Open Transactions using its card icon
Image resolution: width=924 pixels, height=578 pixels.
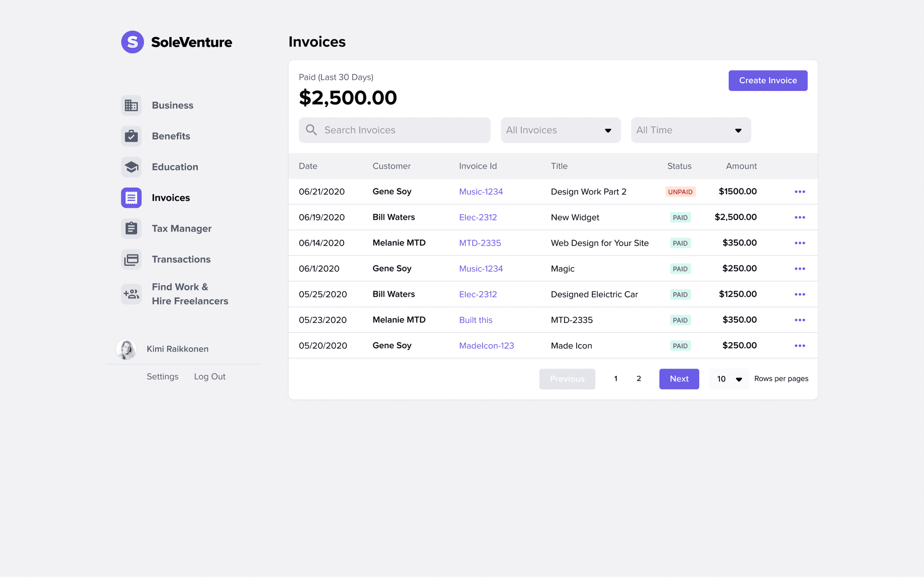coord(131,259)
